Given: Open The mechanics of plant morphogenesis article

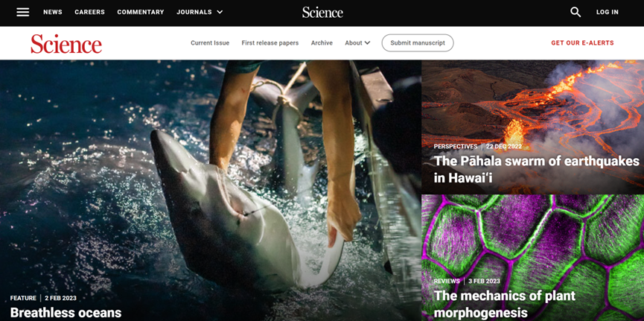Looking at the screenshot, I should tap(505, 304).
